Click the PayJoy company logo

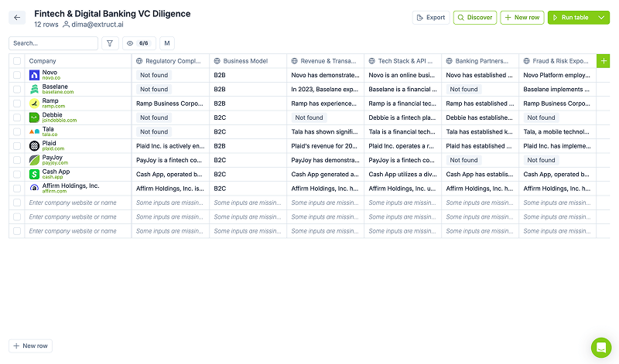pos(34,160)
